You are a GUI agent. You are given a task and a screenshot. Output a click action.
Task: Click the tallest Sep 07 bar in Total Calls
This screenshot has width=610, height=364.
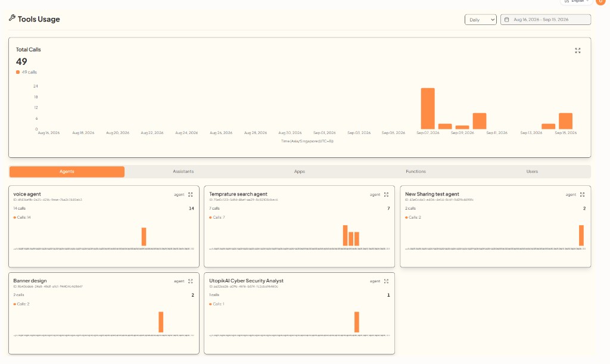428,108
